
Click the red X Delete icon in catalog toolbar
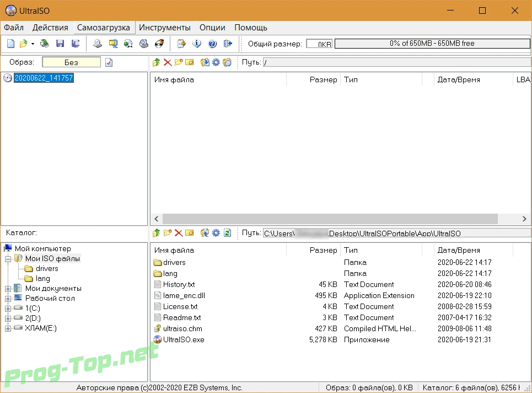(179, 233)
